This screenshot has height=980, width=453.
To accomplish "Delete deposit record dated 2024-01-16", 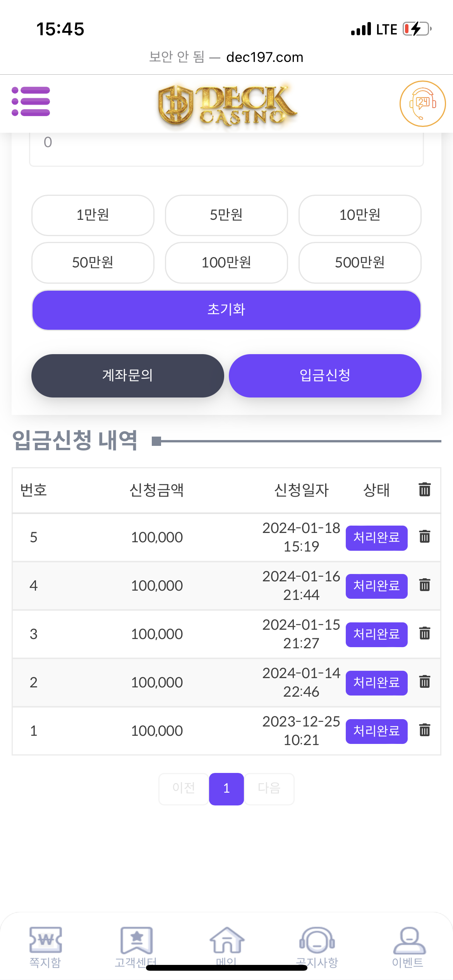I will pyautogui.click(x=425, y=585).
